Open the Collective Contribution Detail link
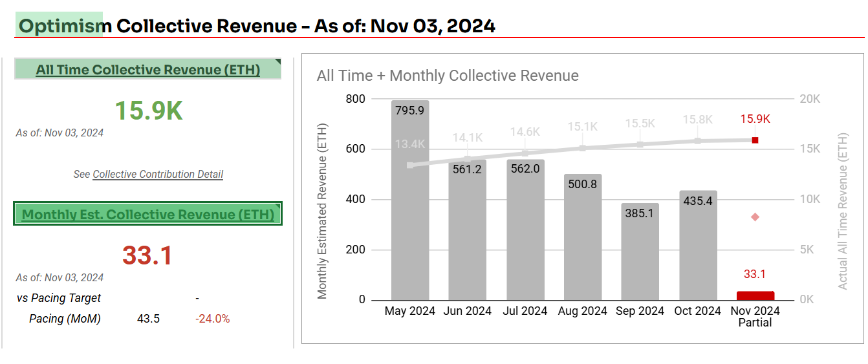The width and height of the screenshot is (868, 364). (158, 175)
